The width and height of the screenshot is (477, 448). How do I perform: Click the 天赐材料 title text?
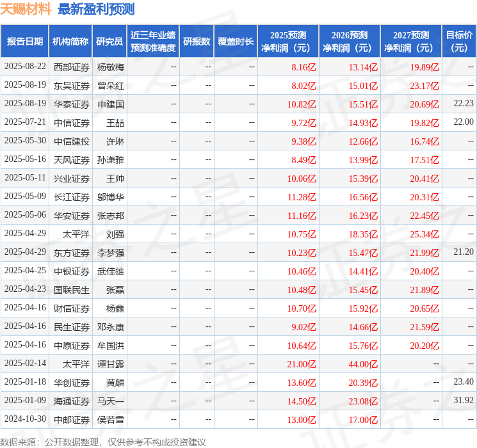(26, 9)
